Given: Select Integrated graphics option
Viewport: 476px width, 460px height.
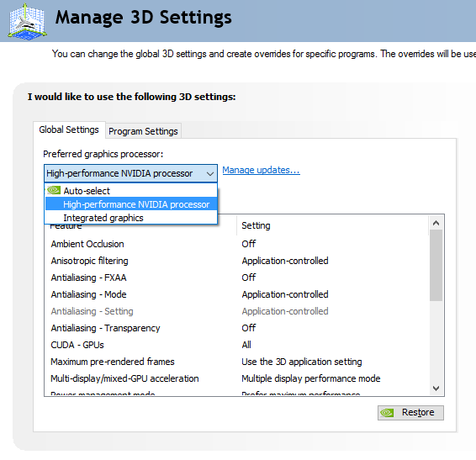Looking at the screenshot, I should 131,218.
